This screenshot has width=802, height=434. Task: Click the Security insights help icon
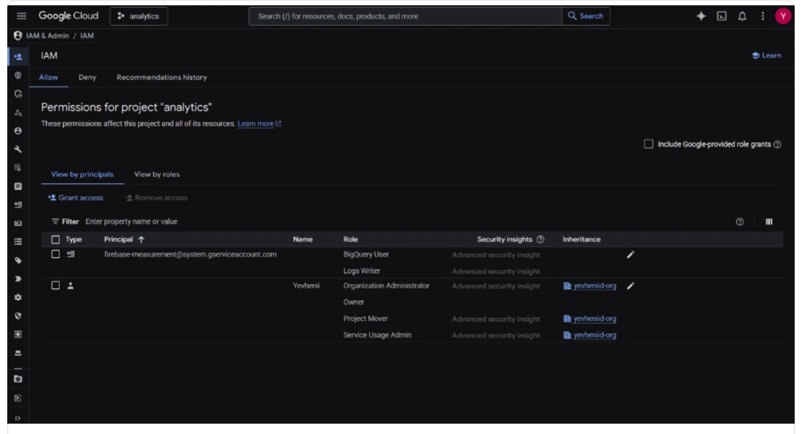tap(540, 239)
